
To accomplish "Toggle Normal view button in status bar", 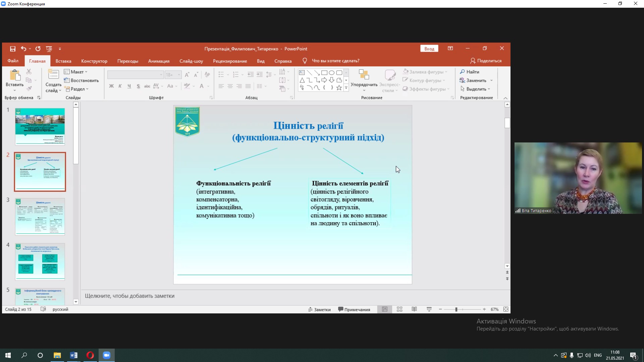I will point(385,309).
